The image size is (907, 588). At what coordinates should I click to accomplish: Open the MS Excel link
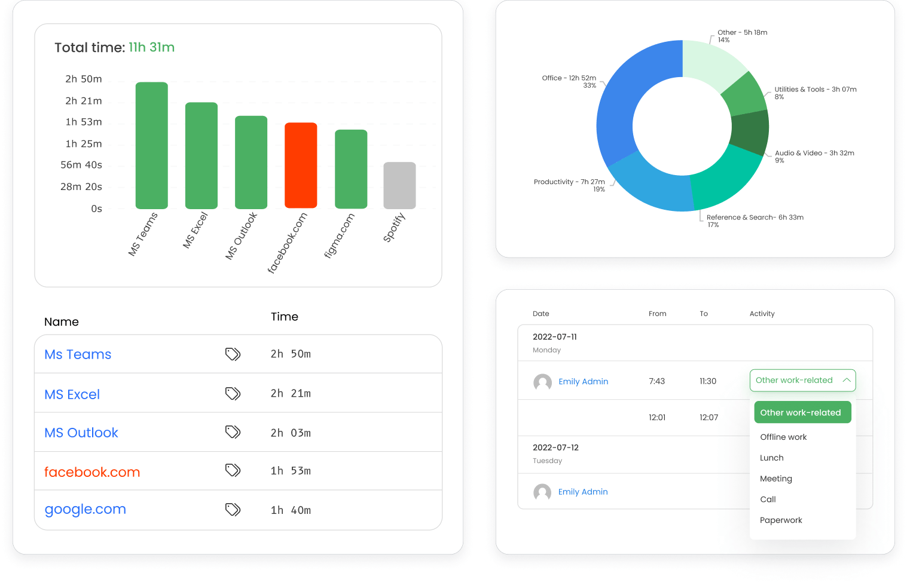click(x=72, y=394)
